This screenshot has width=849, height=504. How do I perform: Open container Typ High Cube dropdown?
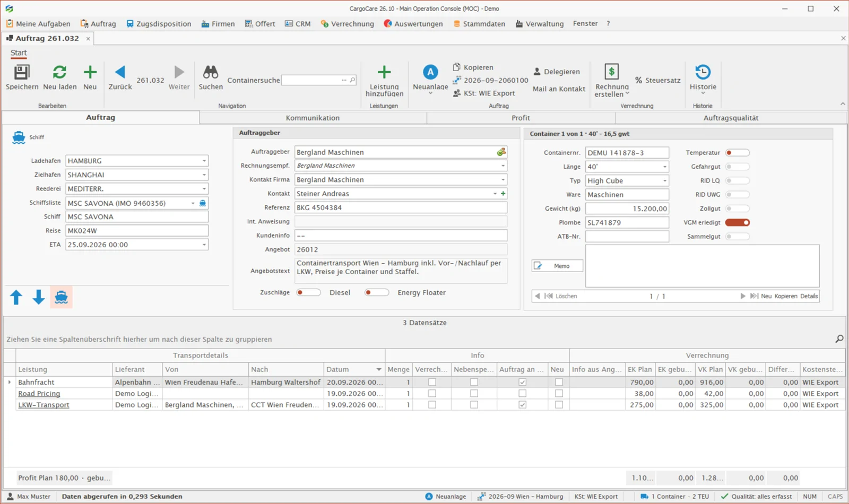[664, 181]
